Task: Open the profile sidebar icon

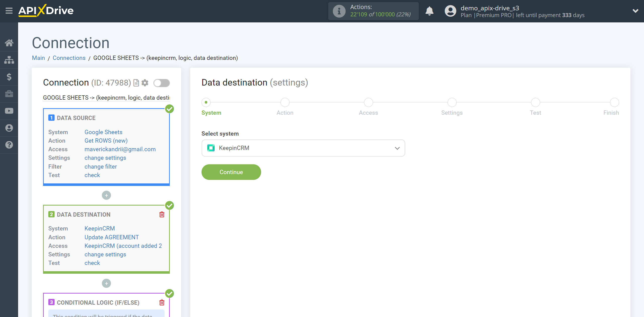Action: [x=9, y=128]
